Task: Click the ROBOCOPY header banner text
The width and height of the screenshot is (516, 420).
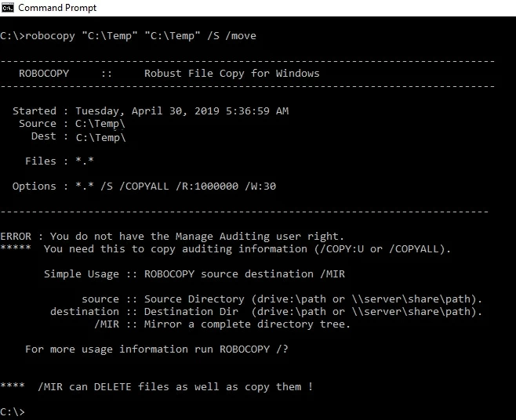Action: (x=169, y=74)
